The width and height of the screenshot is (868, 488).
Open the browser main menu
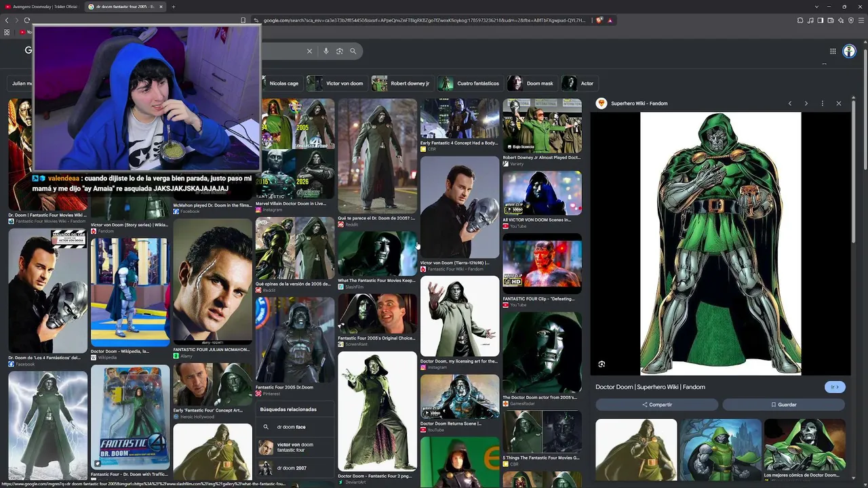(861, 20)
